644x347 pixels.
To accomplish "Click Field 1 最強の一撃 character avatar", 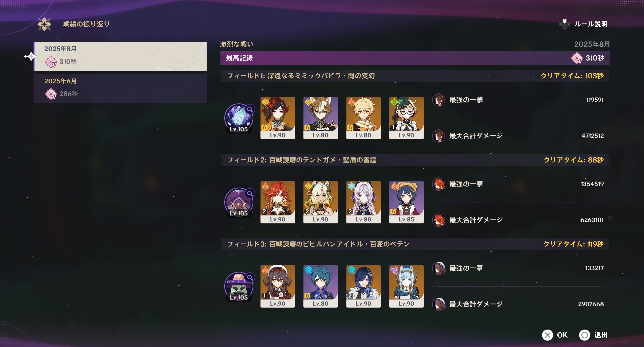I will pos(439,100).
